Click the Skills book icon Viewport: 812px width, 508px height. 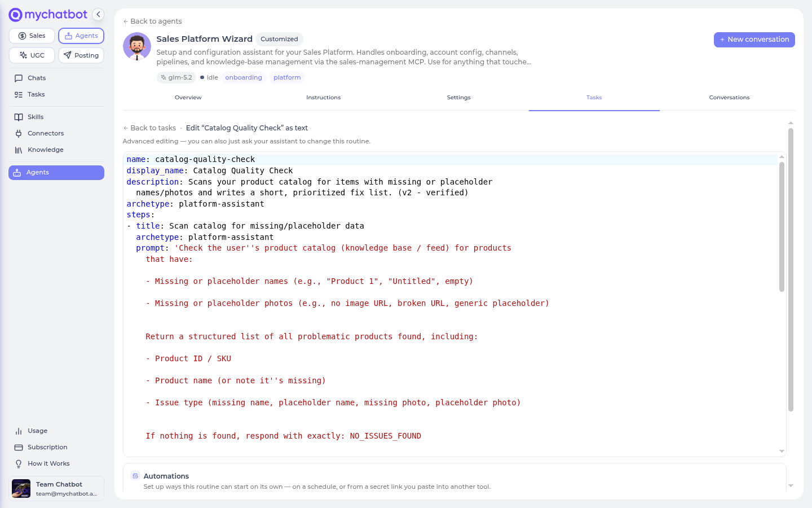click(19, 117)
